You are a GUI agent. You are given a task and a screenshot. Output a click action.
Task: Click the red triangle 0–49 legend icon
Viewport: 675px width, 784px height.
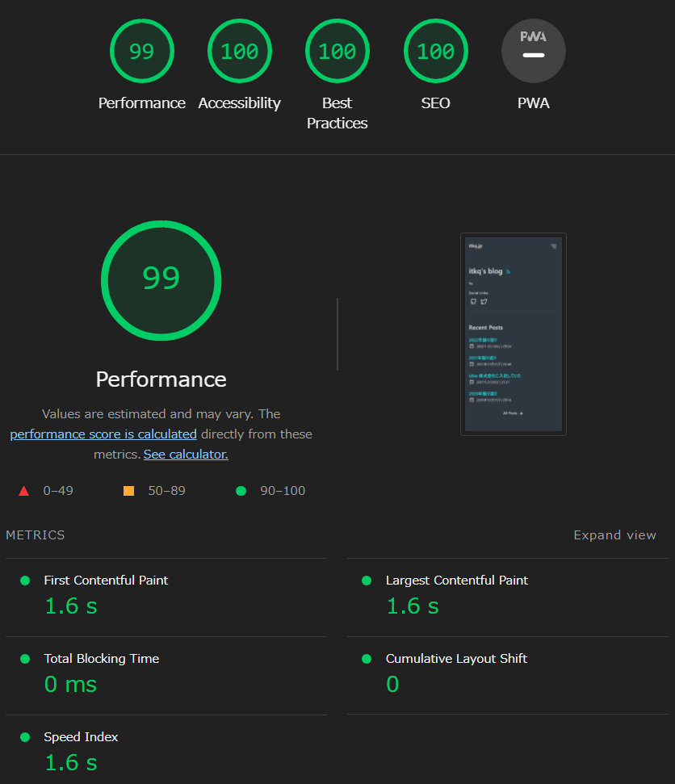pyautogui.click(x=23, y=491)
